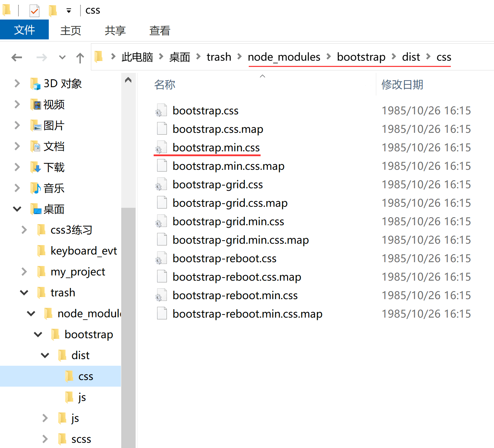Viewport: 494px width, 448px height.
Task: Navigate to trash in the address bar
Action: (219, 57)
